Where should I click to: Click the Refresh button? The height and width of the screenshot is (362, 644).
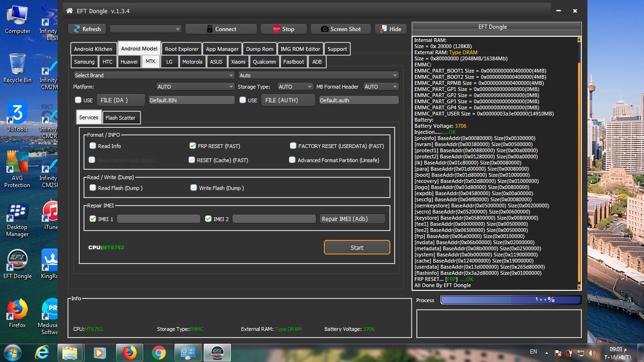87,29
